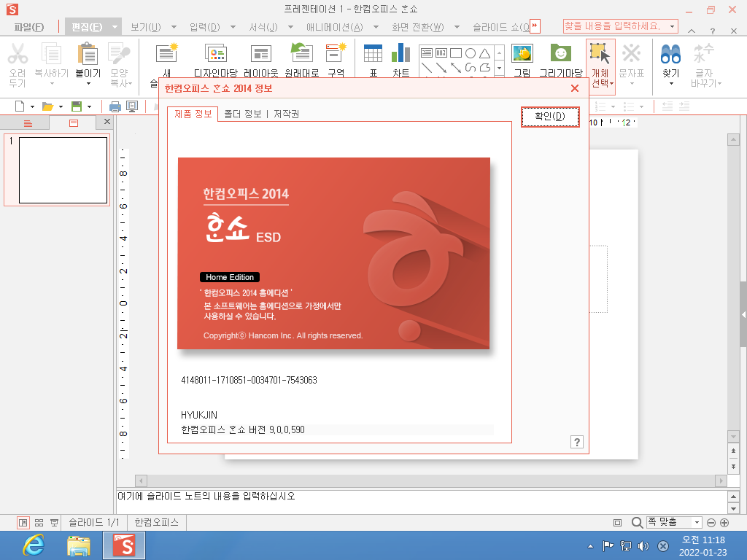Click the print icon in quick toolbar
The width and height of the screenshot is (747, 560).
click(115, 106)
